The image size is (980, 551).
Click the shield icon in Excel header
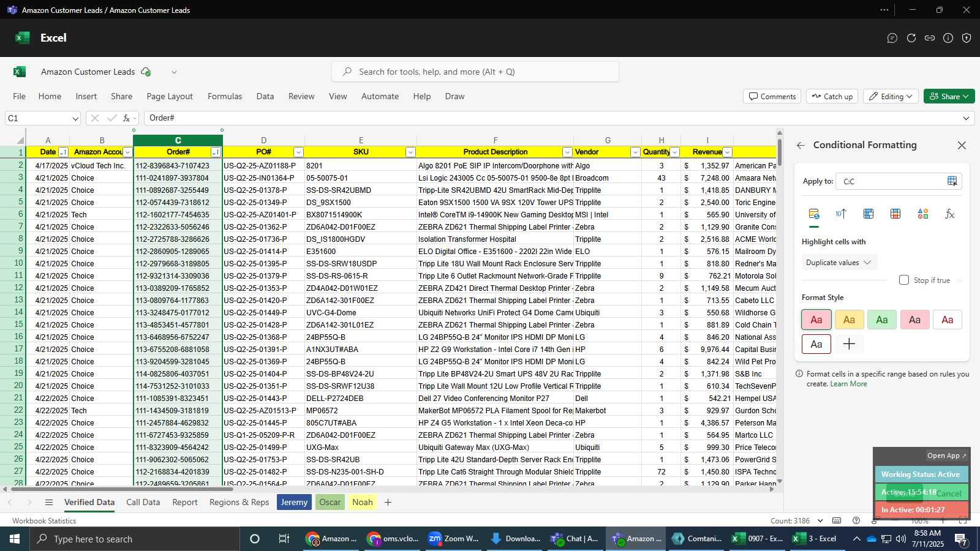(967, 38)
